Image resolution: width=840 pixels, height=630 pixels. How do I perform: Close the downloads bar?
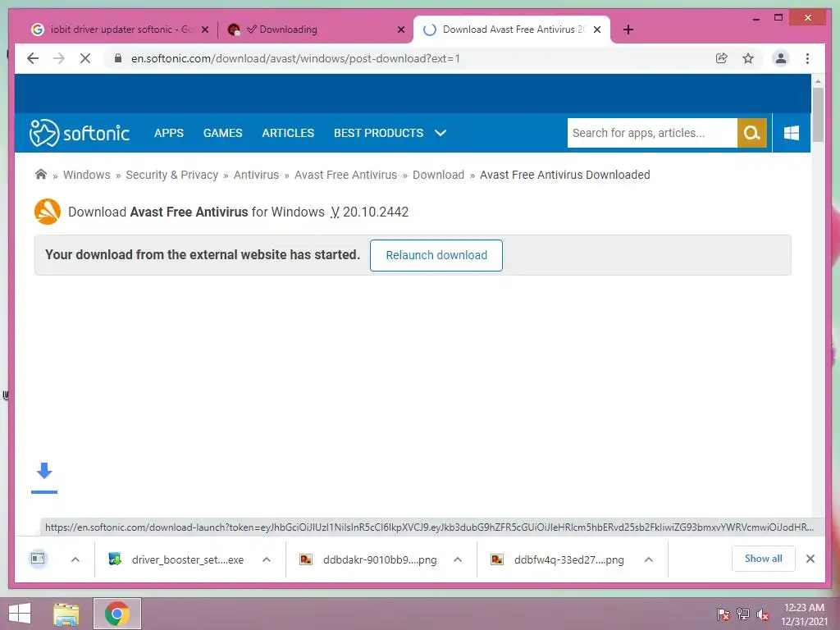tap(810, 559)
